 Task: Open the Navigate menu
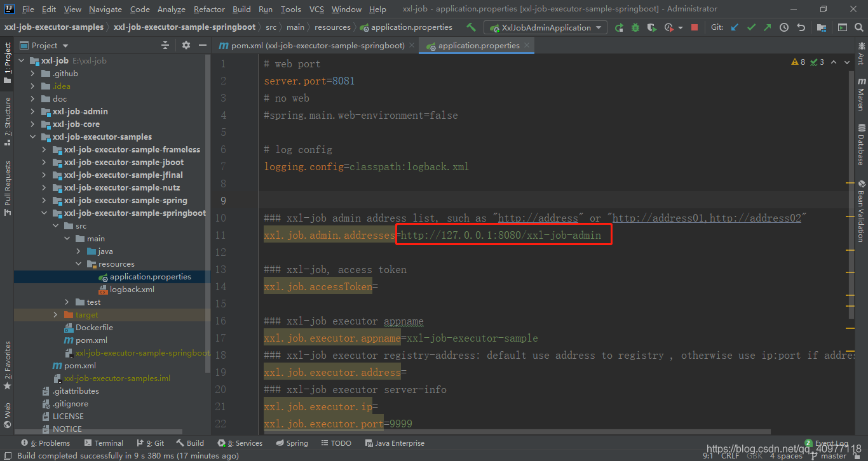pyautogui.click(x=105, y=9)
